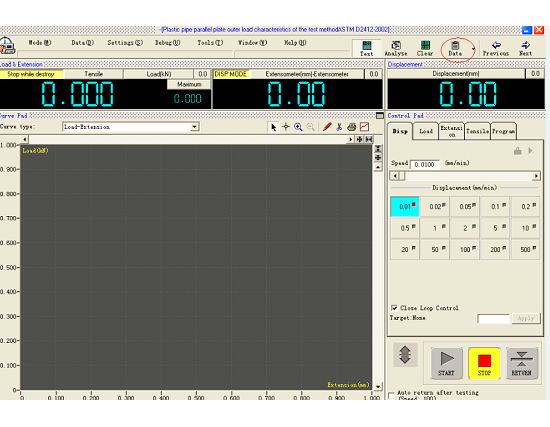The height and width of the screenshot is (427, 550).
Task: Click the Analyse toolbar icon
Action: click(396, 48)
